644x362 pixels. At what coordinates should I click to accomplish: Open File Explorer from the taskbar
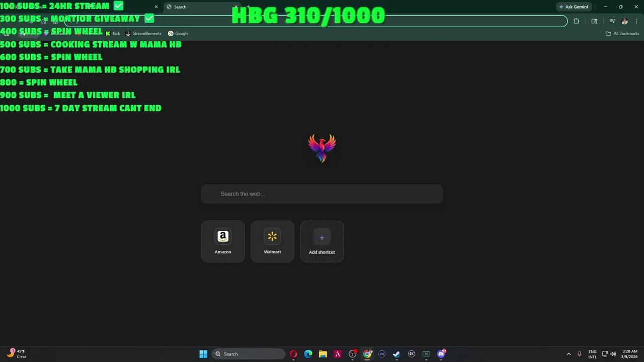pyautogui.click(x=323, y=354)
